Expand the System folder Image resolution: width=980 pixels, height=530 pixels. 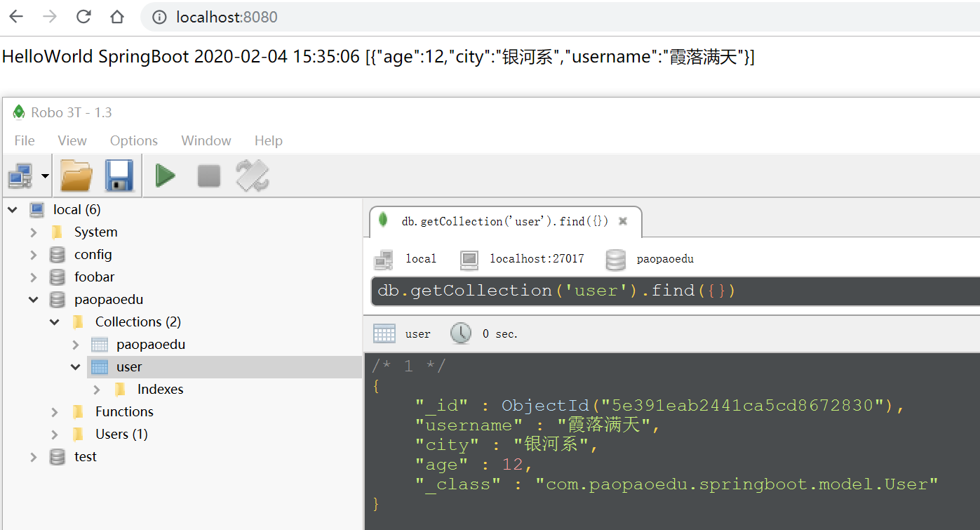click(x=33, y=232)
